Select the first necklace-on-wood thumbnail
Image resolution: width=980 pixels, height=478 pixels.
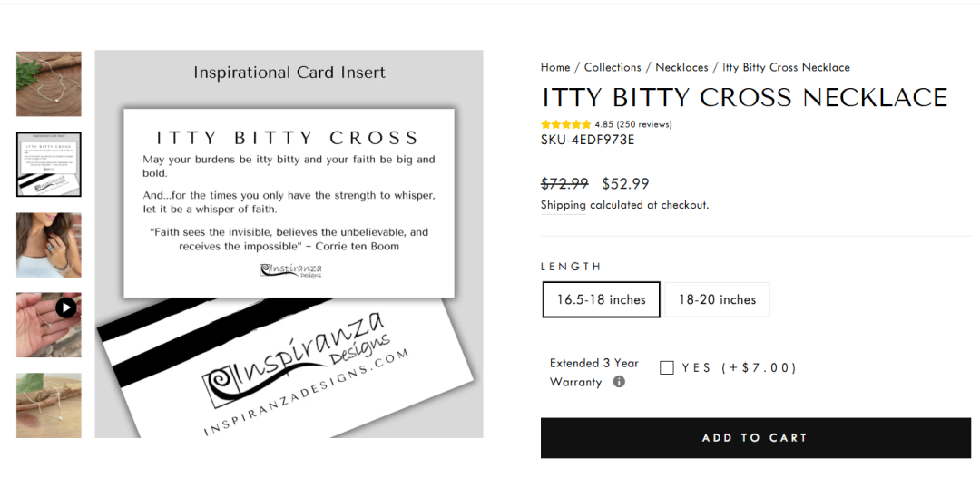[49, 83]
